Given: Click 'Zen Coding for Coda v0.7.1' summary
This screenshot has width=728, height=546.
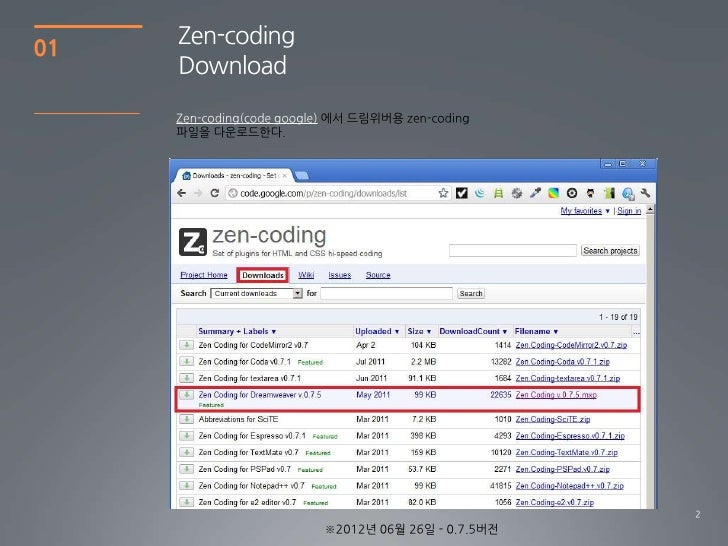Looking at the screenshot, I should [245, 362].
